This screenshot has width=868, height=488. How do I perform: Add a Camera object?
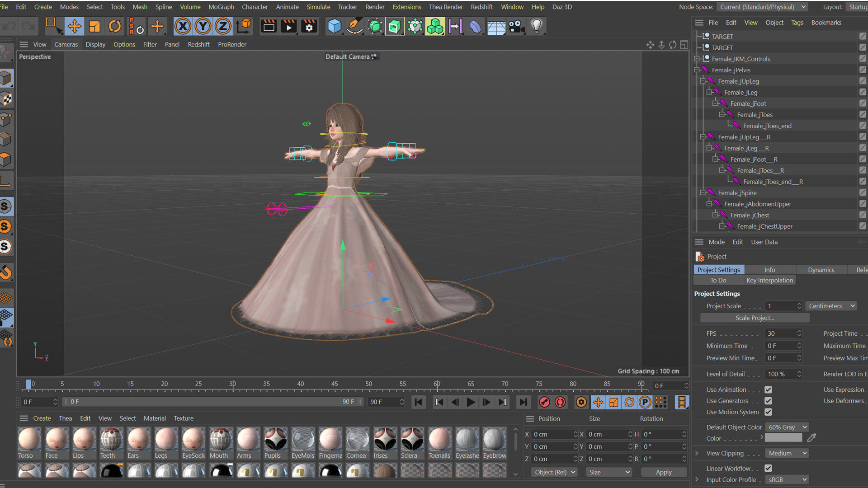pos(516,26)
